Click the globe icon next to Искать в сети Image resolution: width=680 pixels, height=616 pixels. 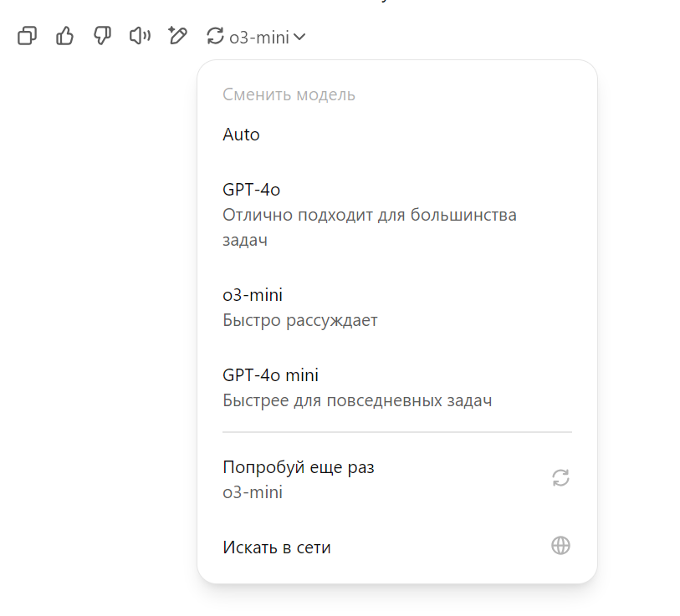pyautogui.click(x=560, y=546)
